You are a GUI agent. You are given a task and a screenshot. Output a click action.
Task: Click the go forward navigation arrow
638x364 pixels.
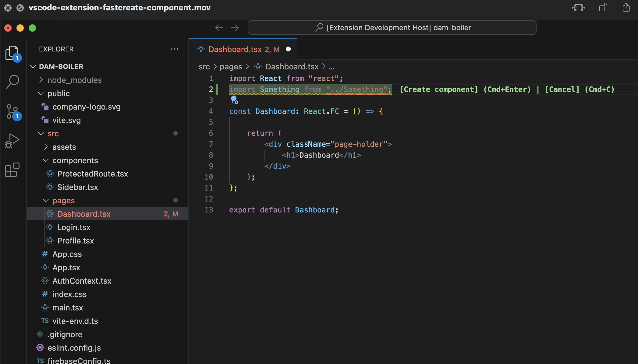point(235,28)
